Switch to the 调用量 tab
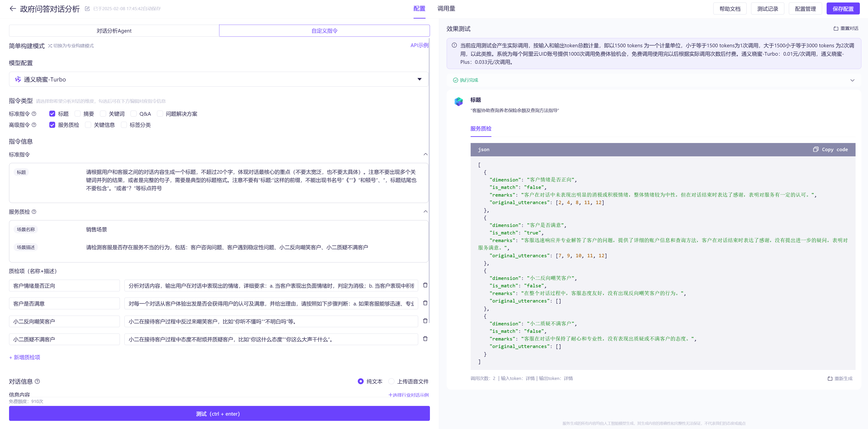Screen dimensions: 868x429 [x=446, y=9]
